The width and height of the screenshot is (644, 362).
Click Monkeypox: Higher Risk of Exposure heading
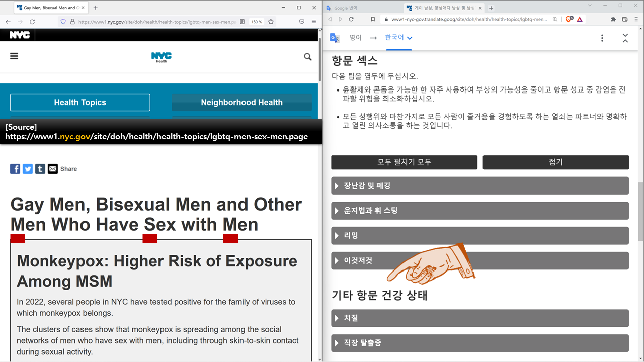click(157, 271)
